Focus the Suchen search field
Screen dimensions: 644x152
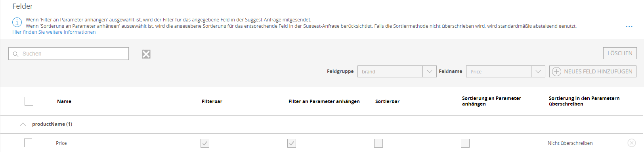tap(69, 54)
